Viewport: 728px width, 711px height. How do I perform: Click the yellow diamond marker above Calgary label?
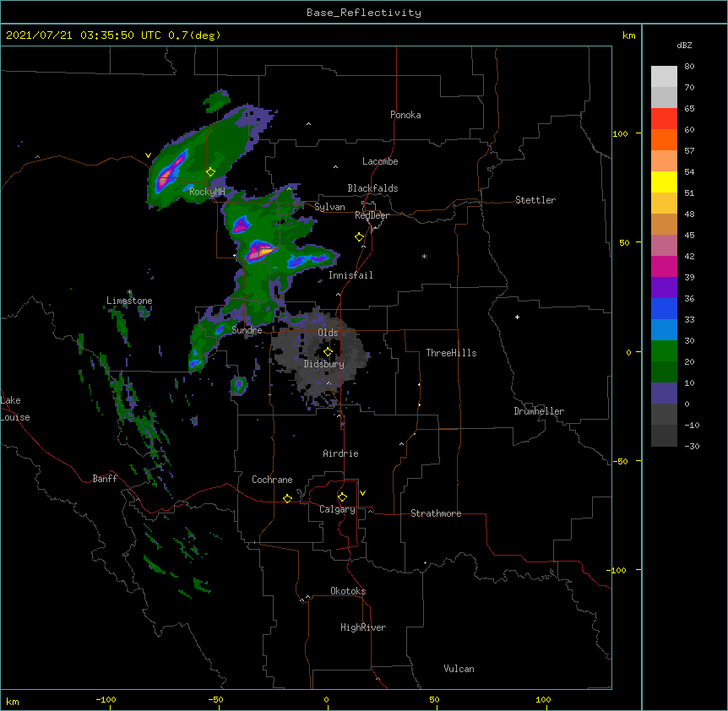342,497
